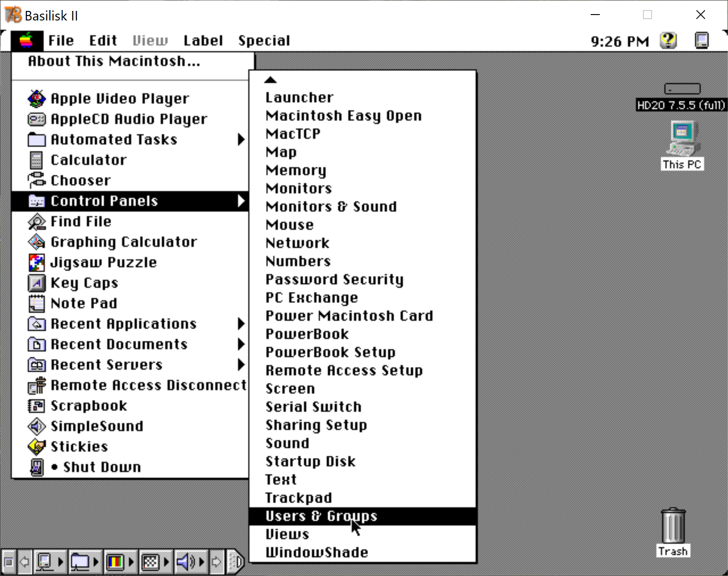Choose Users & Groups control panel
Image resolution: width=728 pixels, height=576 pixels.
coord(362,516)
